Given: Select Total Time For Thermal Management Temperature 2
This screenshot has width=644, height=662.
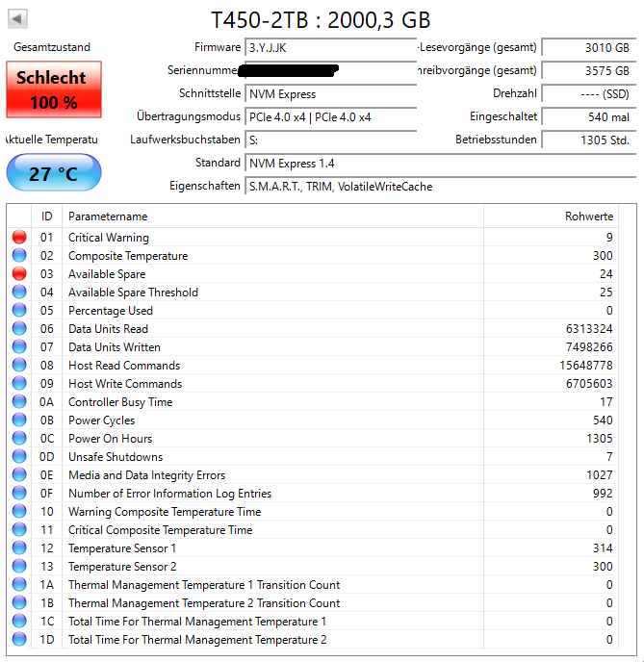Looking at the screenshot, I should (x=197, y=640).
